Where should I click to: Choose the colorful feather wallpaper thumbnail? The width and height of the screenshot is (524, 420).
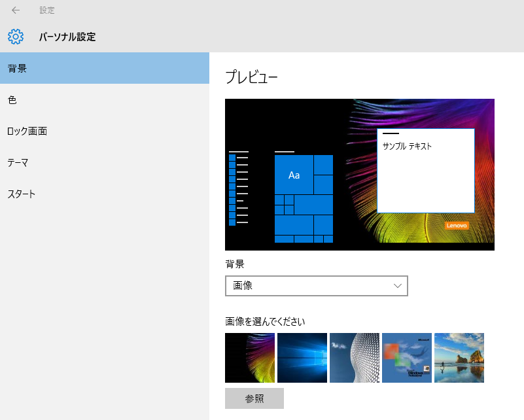pyautogui.click(x=249, y=358)
